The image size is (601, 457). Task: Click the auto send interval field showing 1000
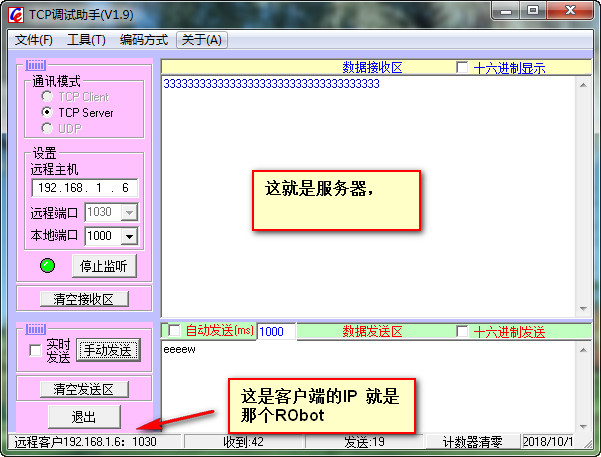pos(276,331)
